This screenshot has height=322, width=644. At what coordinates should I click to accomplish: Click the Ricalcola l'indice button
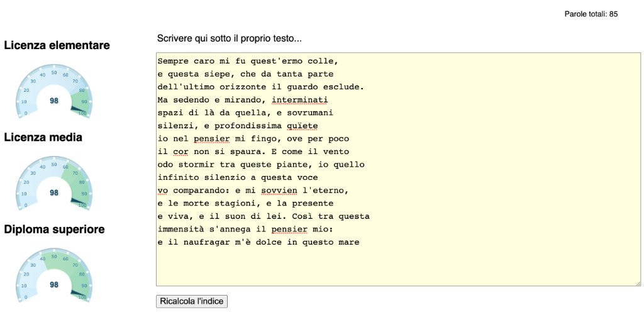pyautogui.click(x=192, y=301)
